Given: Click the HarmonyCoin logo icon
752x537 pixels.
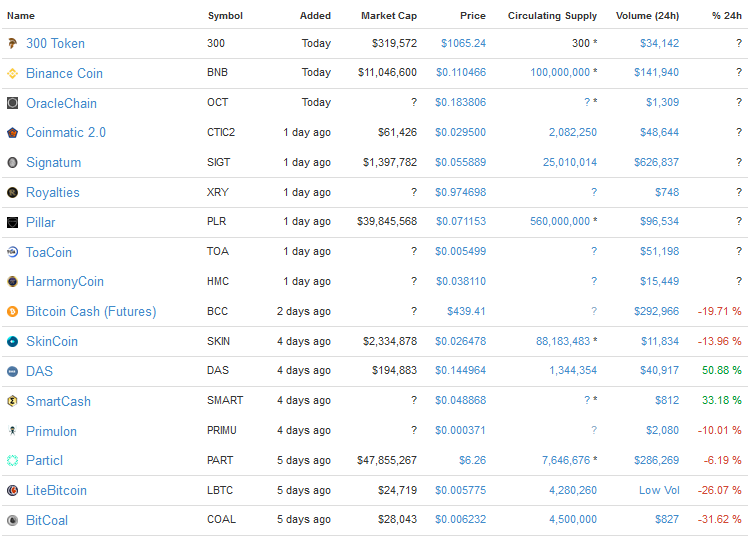Looking at the screenshot, I should click(12, 281).
